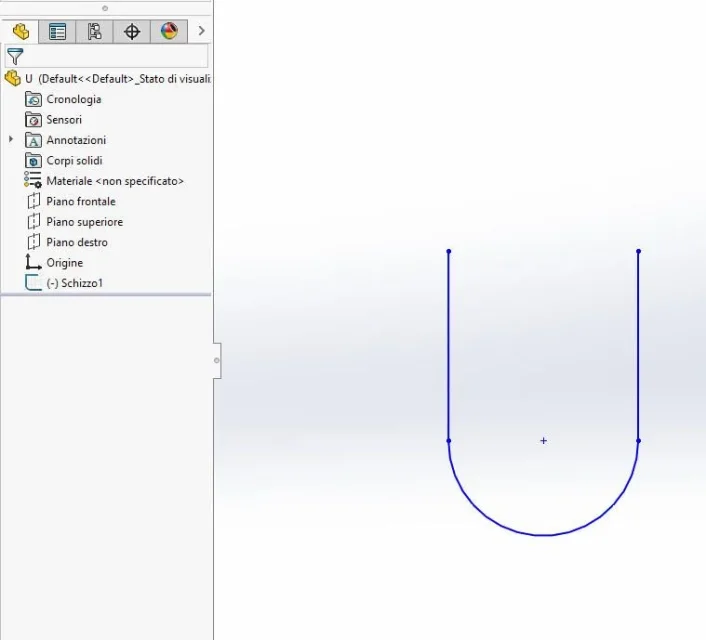Image resolution: width=706 pixels, height=640 pixels.
Task: Select the Origine label
Action: 64,263
